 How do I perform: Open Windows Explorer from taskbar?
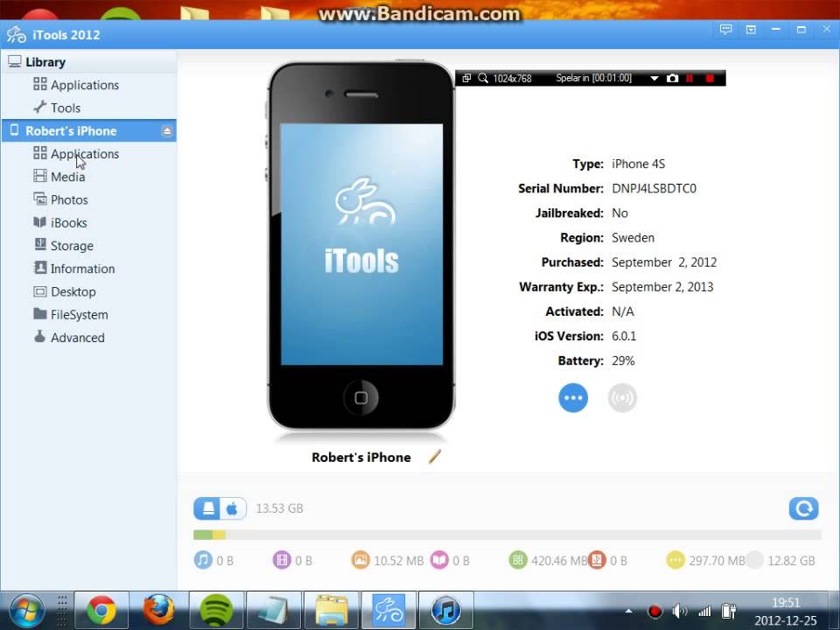(331, 611)
